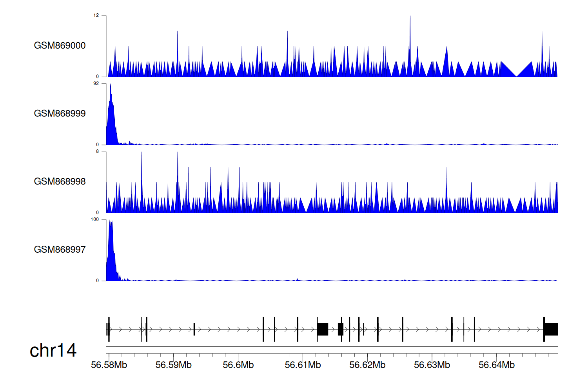The image size is (588, 384).
Task: Select the 56.61Mb coordinate label
Action: pyautogui.click(x=303, y=365)
